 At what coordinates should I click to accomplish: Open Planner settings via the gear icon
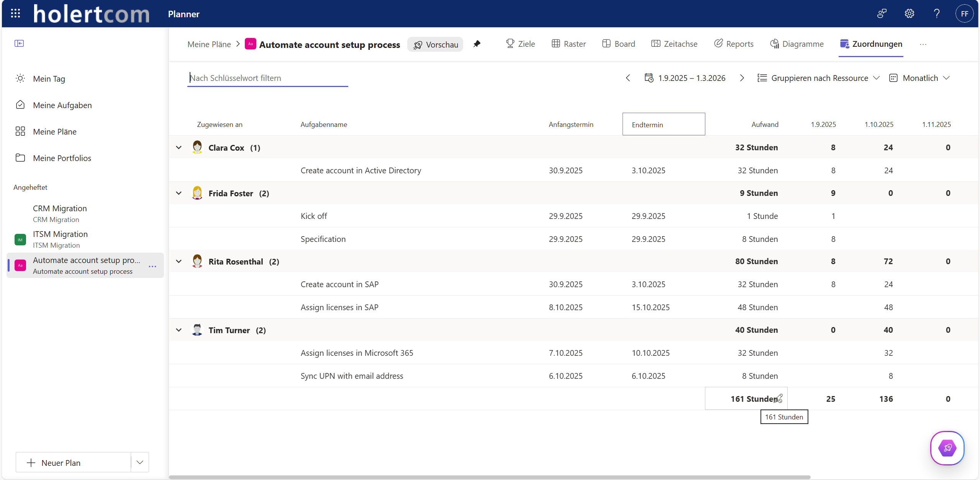910,13
